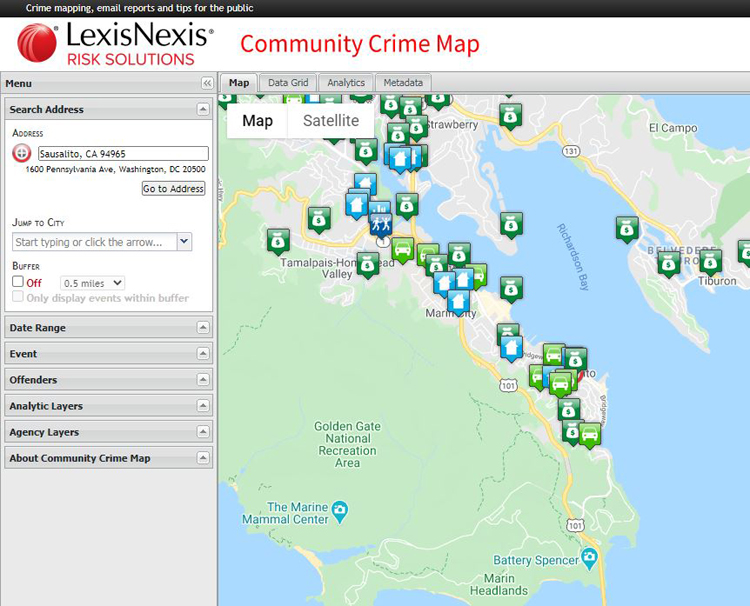Switch to the Data Grid tab

pos(288,83)
